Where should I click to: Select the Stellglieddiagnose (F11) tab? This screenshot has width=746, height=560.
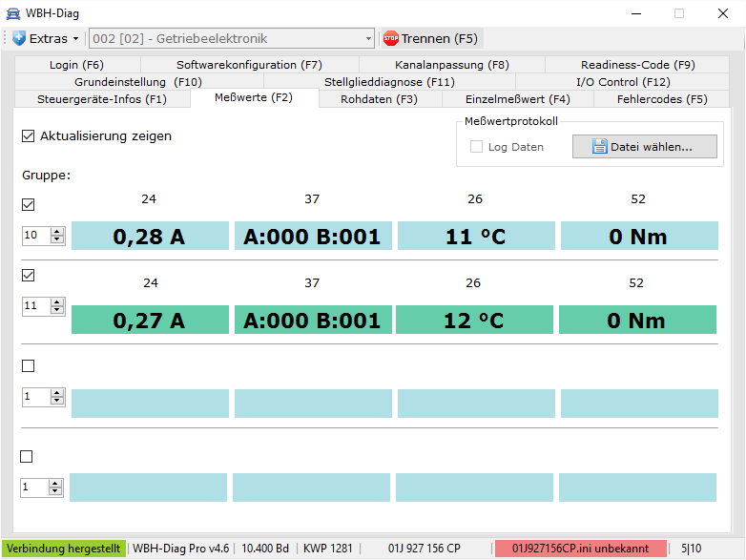pyautogui.click(x=389, y=82)
